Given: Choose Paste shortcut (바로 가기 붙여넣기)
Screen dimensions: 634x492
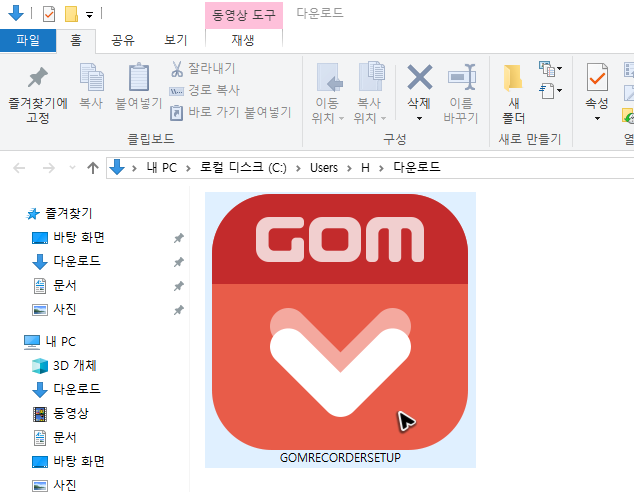Looking at the screenshot, I should pyautogui.click(x=230, y=112).
